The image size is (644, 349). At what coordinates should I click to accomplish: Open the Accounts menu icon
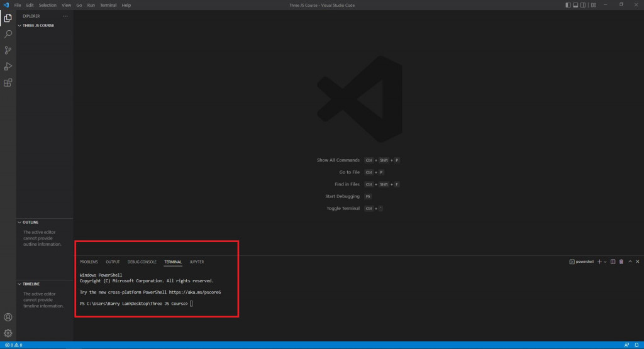(8, 317)
